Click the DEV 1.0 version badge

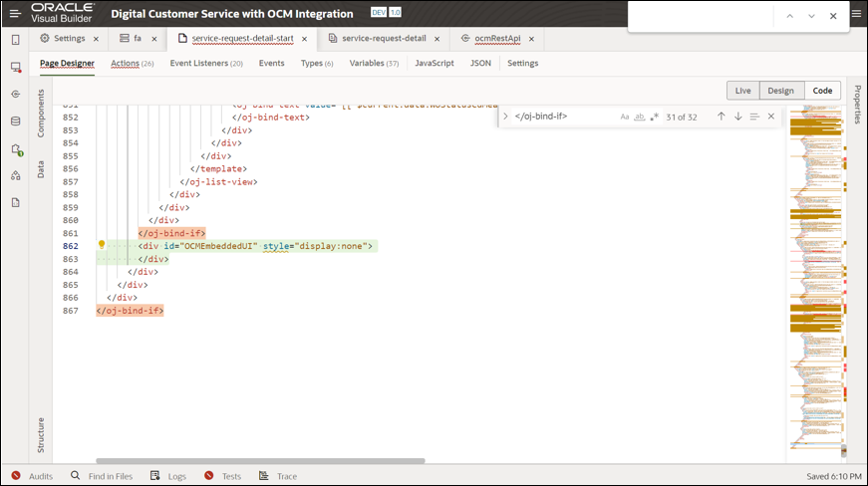click(x=386, y=12)
